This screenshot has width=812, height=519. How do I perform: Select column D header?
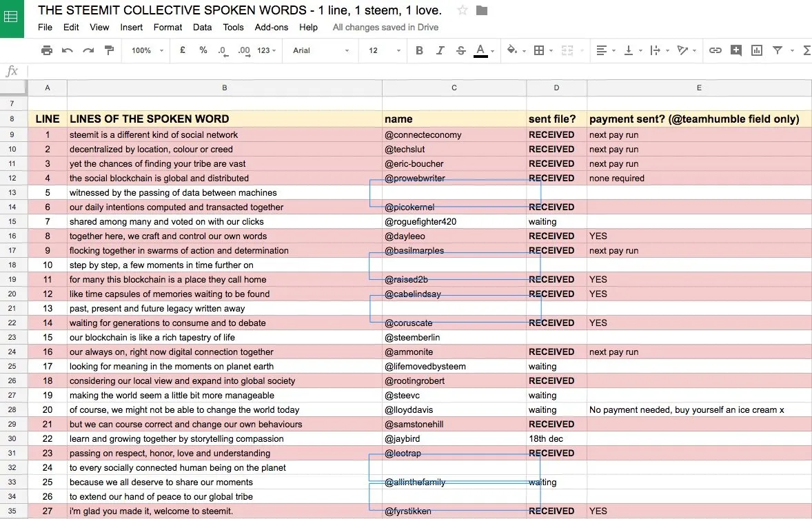click(556, 88)
